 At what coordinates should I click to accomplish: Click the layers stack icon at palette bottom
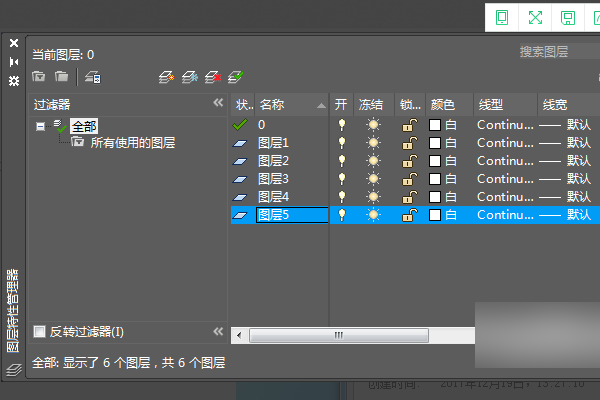click(14, 370)
